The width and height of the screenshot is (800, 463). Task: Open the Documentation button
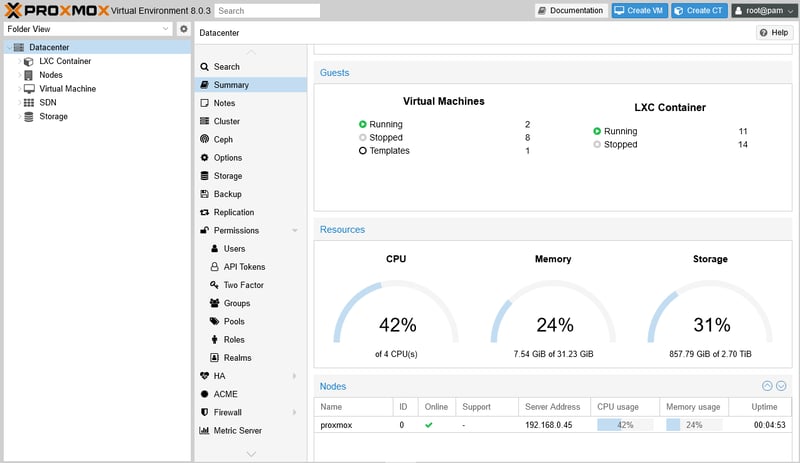click(571, 10)
